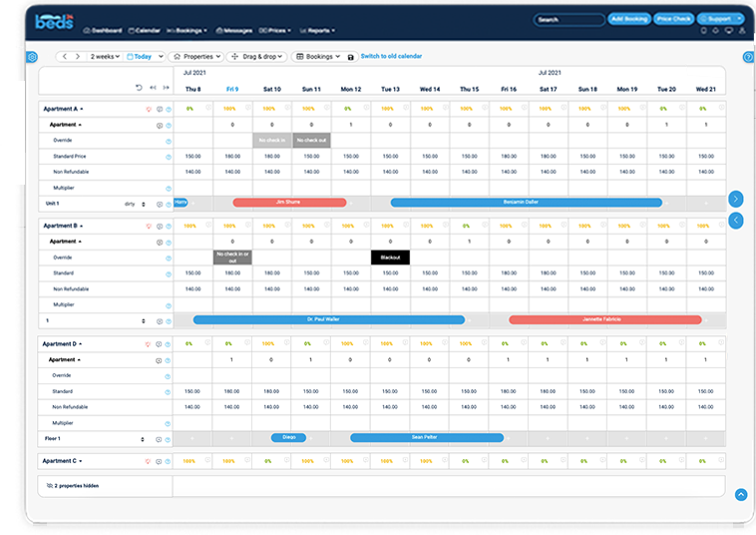Viewport: 756px width, 535px height.
Task: Select the red Jim Shume booking bar
Action: pyautogui.click(x=289, y=203)
